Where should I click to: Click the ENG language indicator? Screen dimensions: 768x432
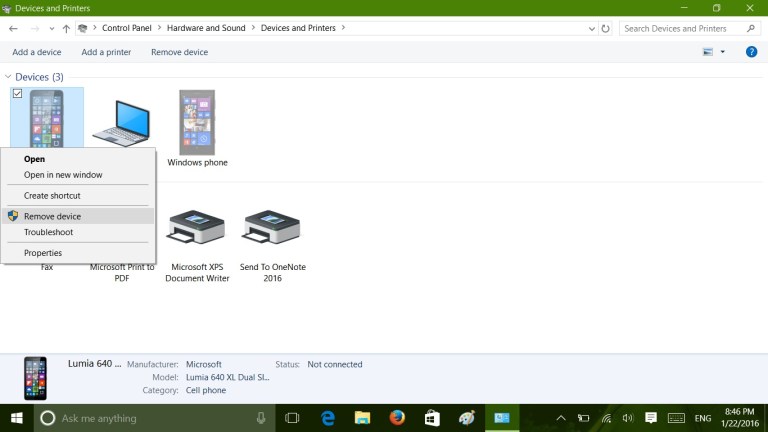tap(703, 418)
